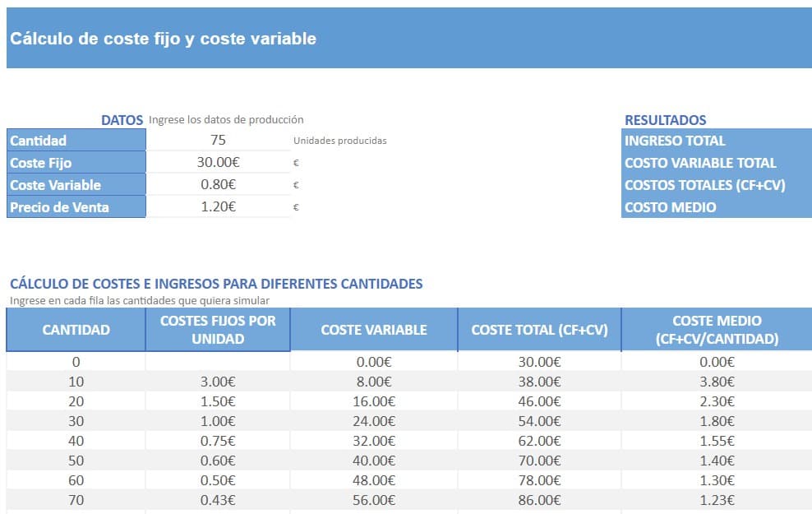812x514 pixels.
Task: Select quantity cell 0
Action: click(x=76, y=362)
